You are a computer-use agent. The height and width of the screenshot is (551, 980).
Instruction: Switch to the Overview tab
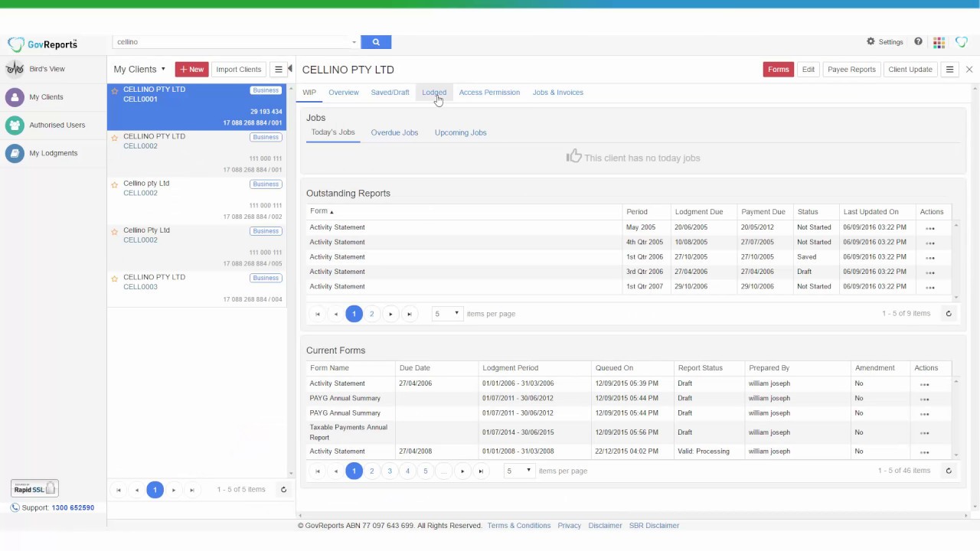click(x=344, y=93)
